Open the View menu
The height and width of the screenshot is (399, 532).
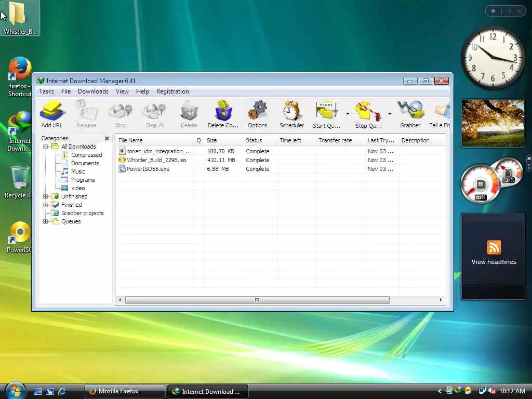point(122,91)
